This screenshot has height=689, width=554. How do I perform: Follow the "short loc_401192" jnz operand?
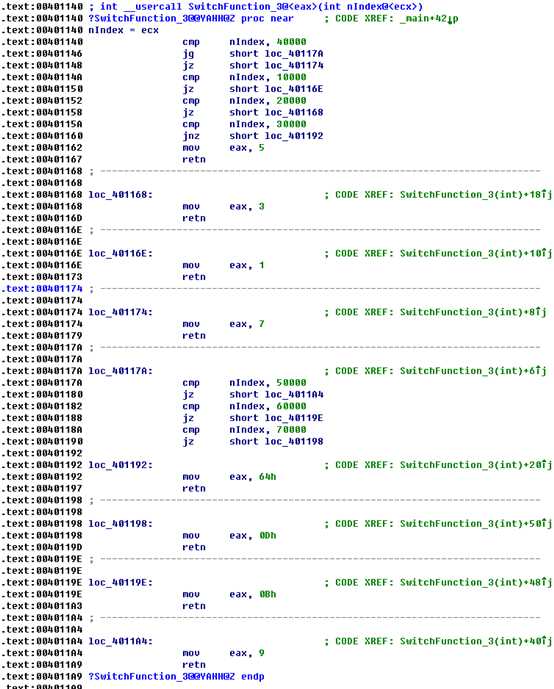click(x=276, y=136)
